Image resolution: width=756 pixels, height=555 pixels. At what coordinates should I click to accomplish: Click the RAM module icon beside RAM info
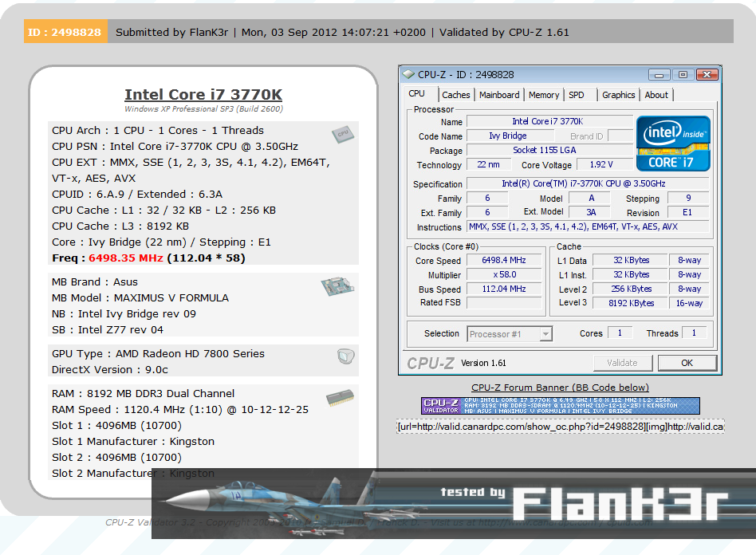click(340, 398)
